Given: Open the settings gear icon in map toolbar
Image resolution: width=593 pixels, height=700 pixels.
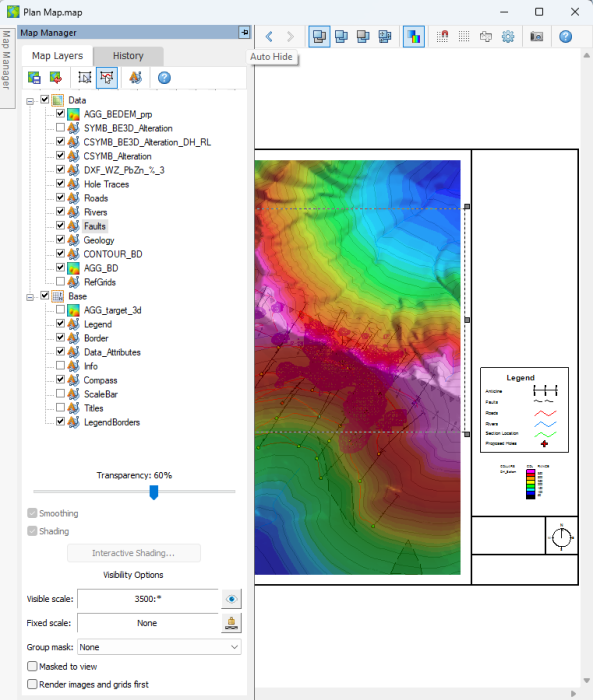Looking at the screenshot, I should pos(508,36).
